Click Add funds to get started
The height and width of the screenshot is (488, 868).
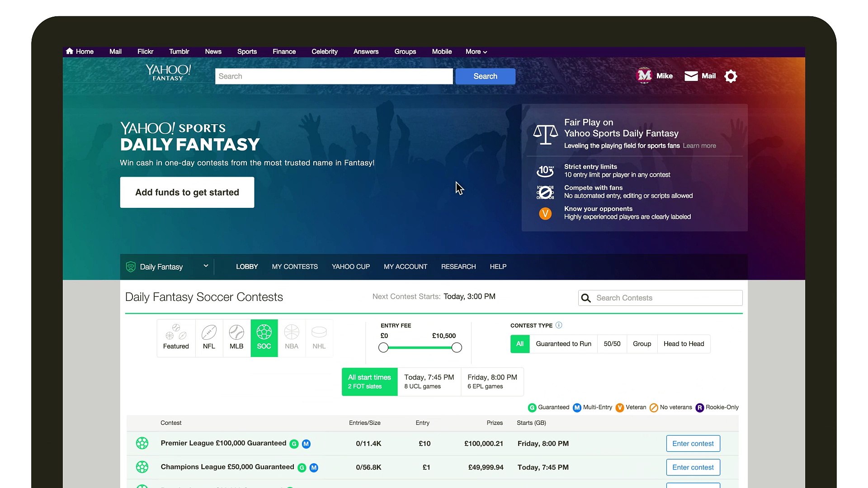click(187, 192)
